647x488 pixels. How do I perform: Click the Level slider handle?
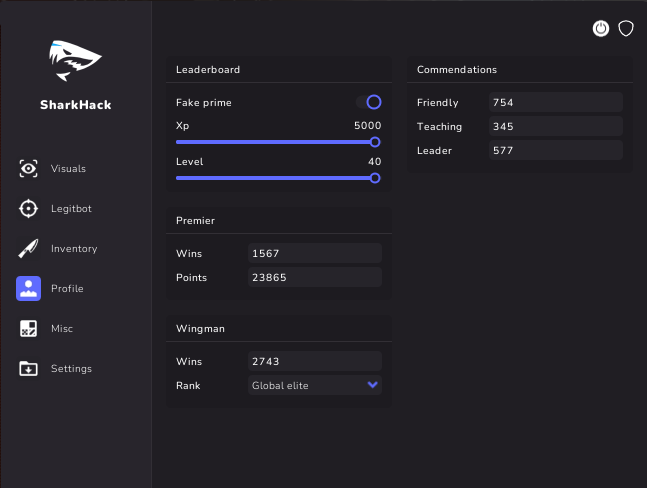375,178
